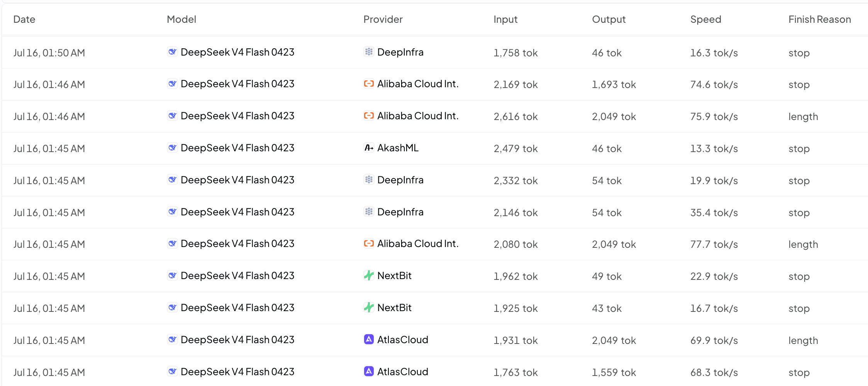Click DeepSeek model icon in 1,962 tok row

(x=172, y=276)
